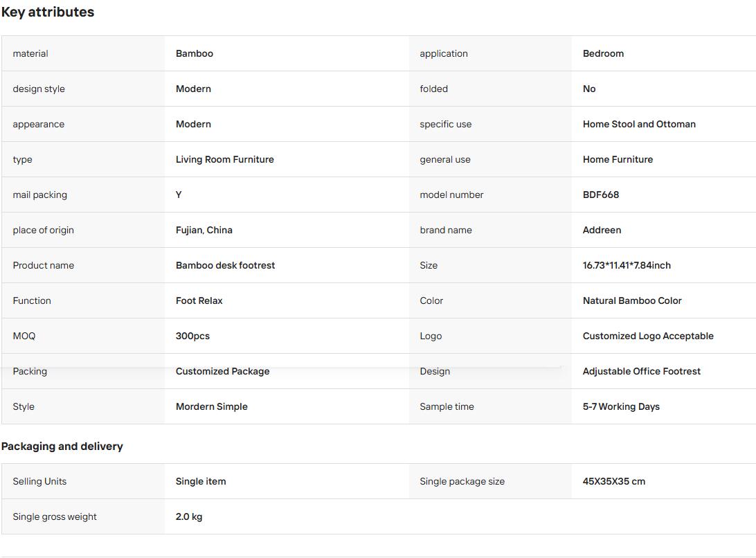Click the Addreen brand name value
The image size is (756, 558).
602,230
